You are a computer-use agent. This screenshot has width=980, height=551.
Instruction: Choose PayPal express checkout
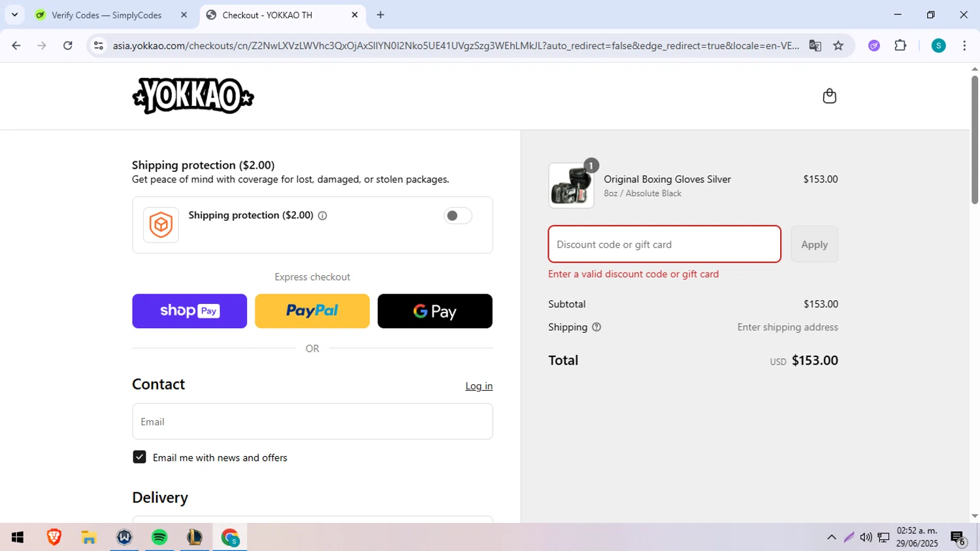click(312, 311)
